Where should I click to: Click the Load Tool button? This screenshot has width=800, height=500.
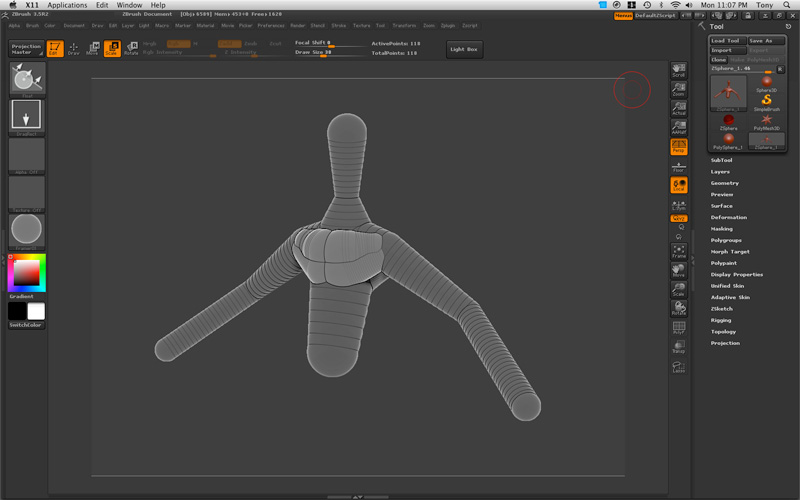coord(725,41)
